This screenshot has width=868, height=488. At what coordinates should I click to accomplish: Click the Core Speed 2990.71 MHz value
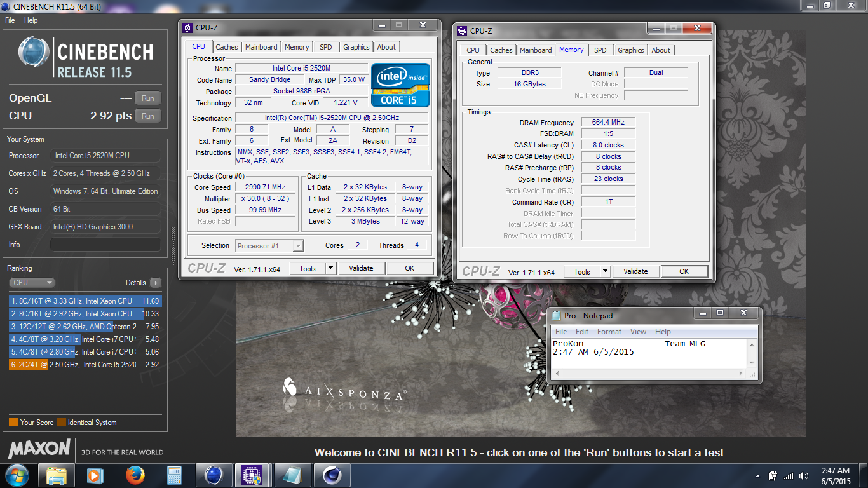pyautogui.click(x=265, y=187)
